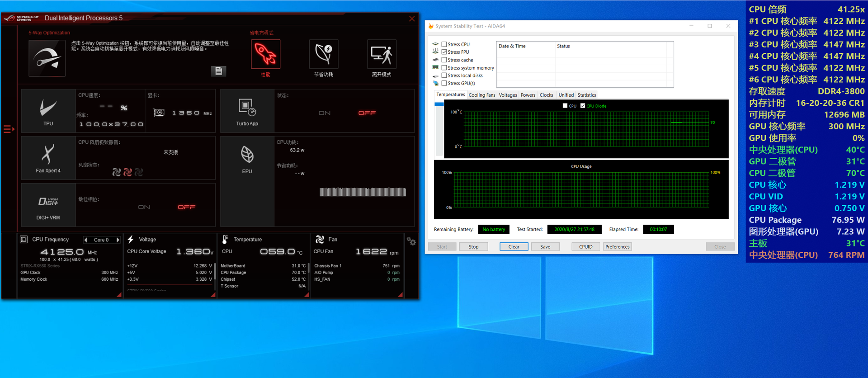
Task: Click the Temperature list scrollbar
Action: coord(309,276)
